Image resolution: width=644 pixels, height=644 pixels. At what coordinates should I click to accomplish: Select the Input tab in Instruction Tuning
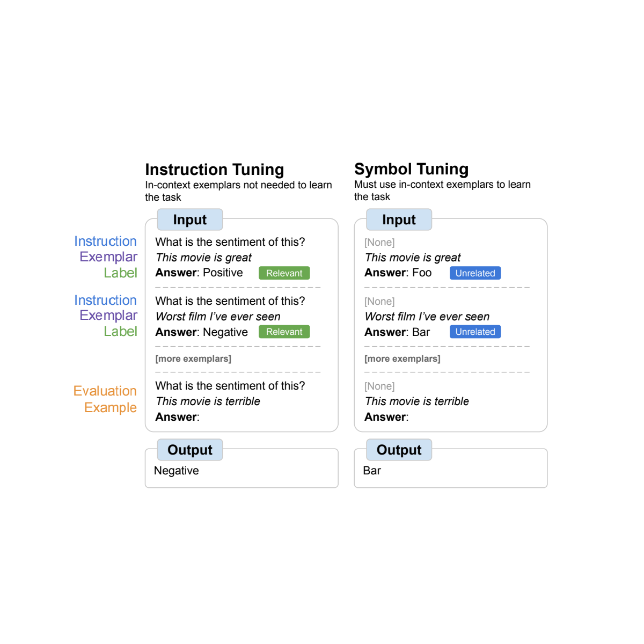(190, 219)
